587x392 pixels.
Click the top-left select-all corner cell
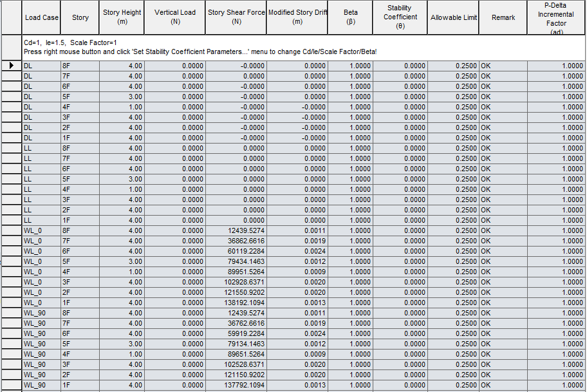[x=11, y=17]
